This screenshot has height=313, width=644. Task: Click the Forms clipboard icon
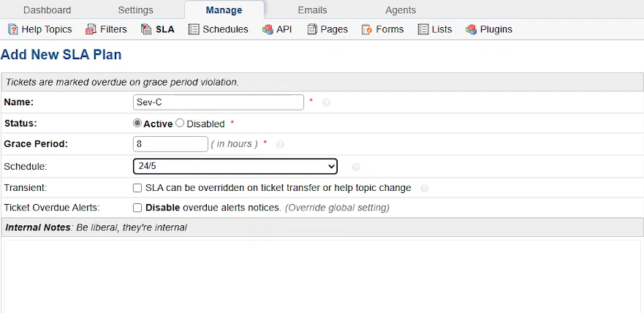coord(367,29)
